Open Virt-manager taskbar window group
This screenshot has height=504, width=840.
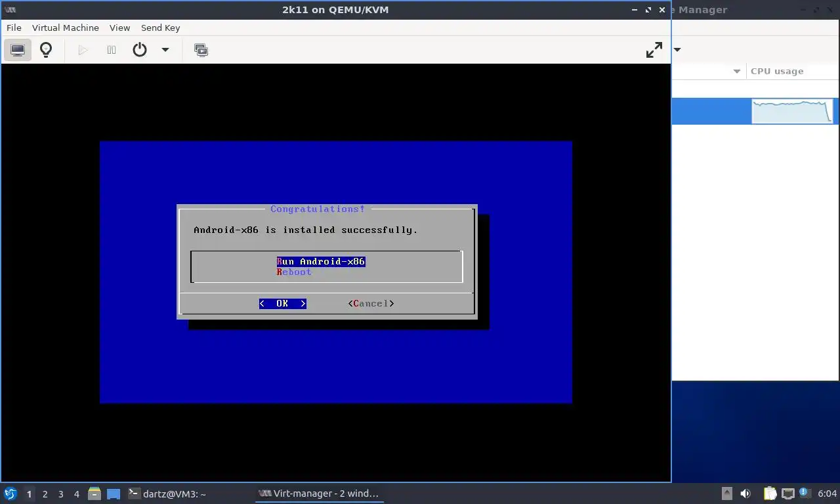[319, 493]
